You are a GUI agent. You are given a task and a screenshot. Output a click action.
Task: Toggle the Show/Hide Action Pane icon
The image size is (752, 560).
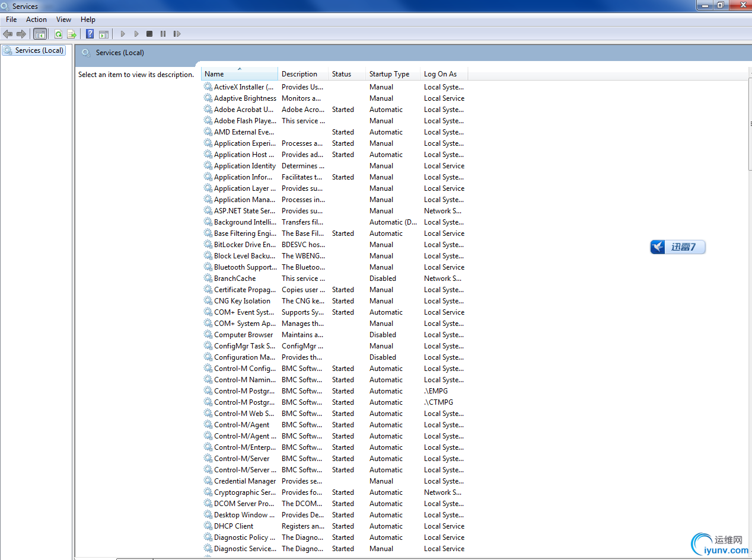point(104,34)
